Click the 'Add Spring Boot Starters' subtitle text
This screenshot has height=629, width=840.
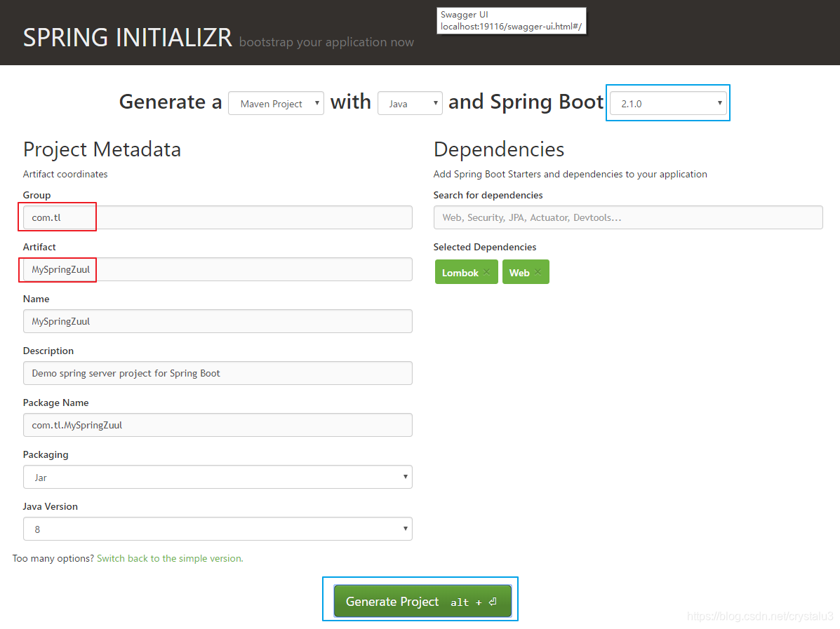pyautogui.click(x=570, y=174)
